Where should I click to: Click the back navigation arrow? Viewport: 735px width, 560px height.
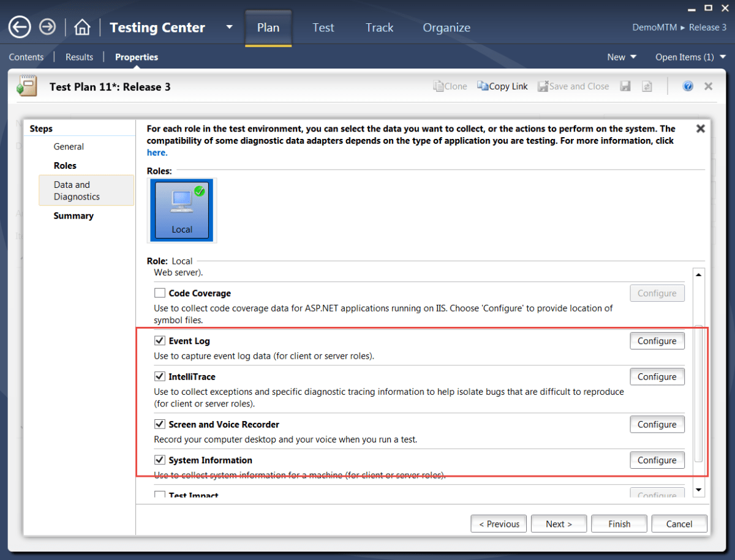click(x=19, y=27)
